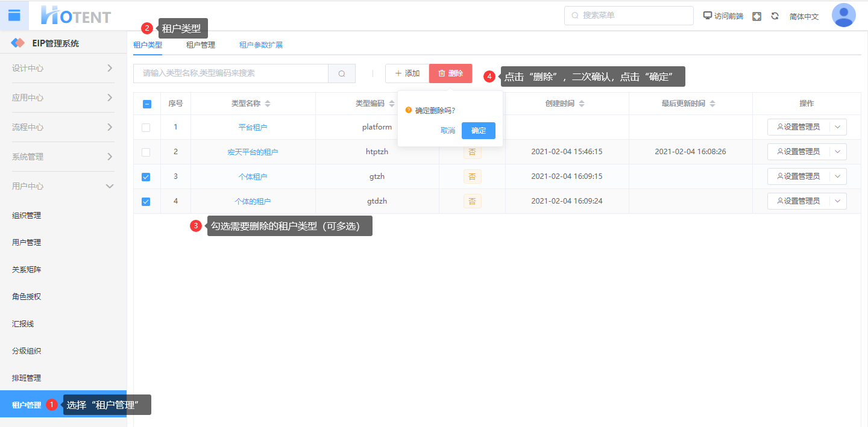The width and height of the screenshot is (868, 427).
Task: Click the fullscreen toggle icon
Action: (x=756, y=16)
